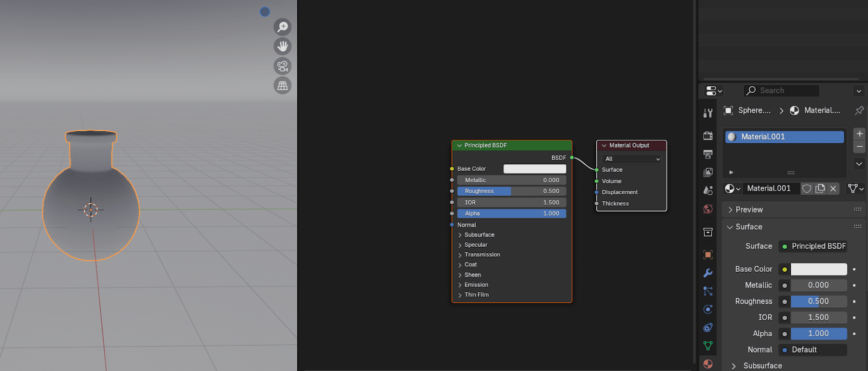The height and width of the screenshot is (371, 868).
Task: Unlink Material.001 with the X button
Action: pos(833,188)
